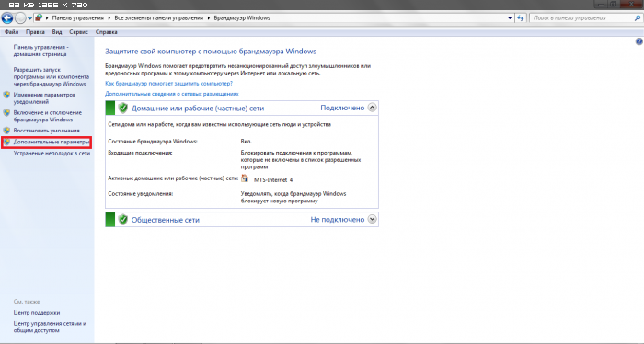Open the "Сервис" menu

(x=78, y=32)
